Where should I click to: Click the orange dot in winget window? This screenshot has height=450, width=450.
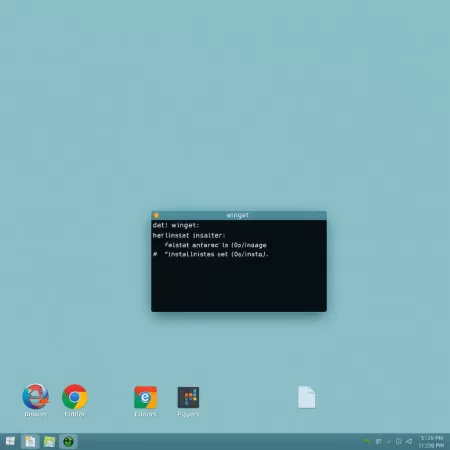pos(156,215)
